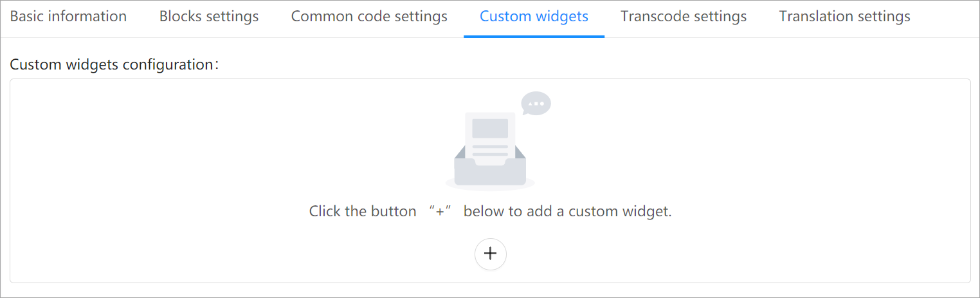Click the "Custom widgets configuration" label
This screenshot has height=298, width=980.
(115, 65)
